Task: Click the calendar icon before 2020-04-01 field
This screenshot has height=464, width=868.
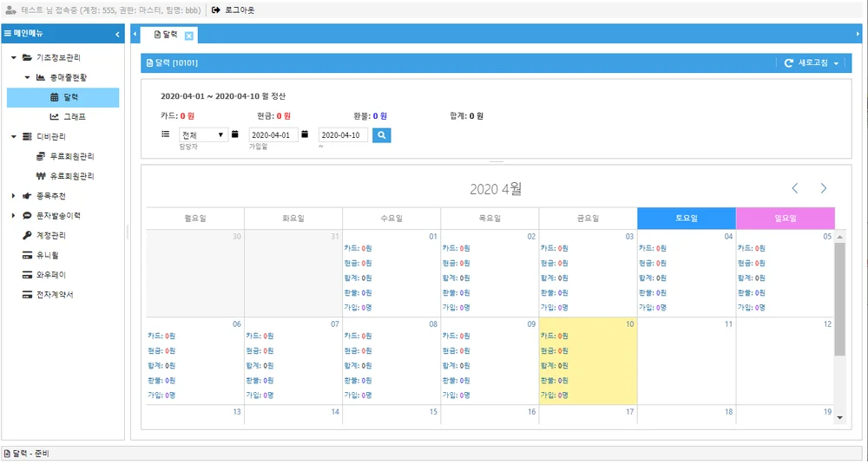Action: (x=235, y=134)
